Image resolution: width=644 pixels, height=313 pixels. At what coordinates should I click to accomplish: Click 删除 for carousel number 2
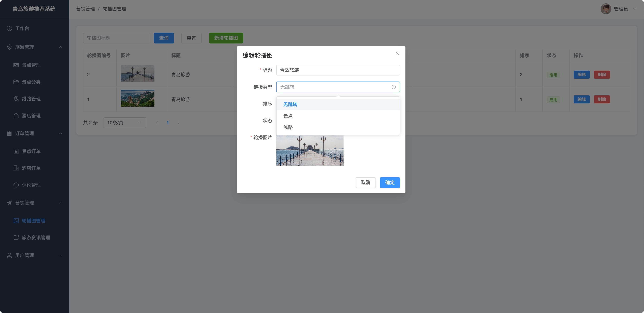pos(602,75)
